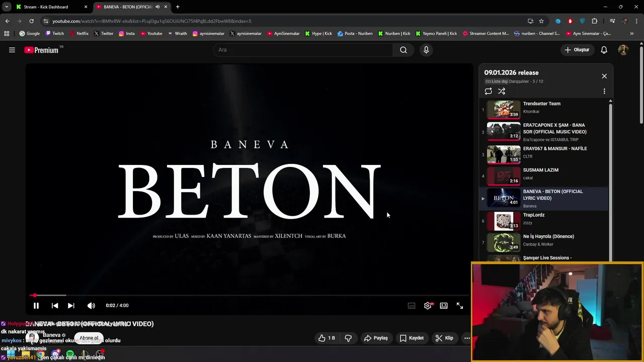
Task: Click the Kaydet save button
Action: (412, 338)
